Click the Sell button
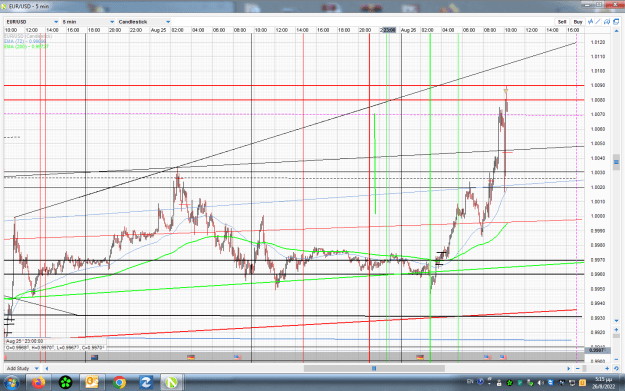Image resolution: width=625 pixels, height=391 pixels. point(562,22)
